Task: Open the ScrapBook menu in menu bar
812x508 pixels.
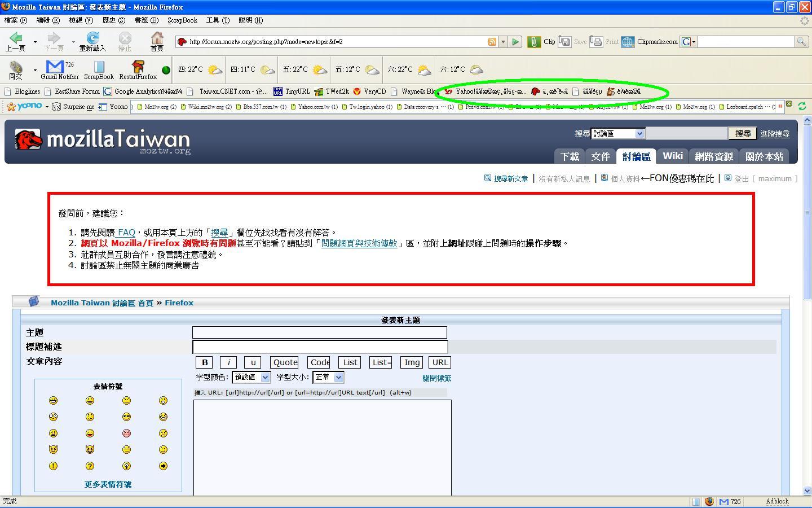Action: click(182, 20)
